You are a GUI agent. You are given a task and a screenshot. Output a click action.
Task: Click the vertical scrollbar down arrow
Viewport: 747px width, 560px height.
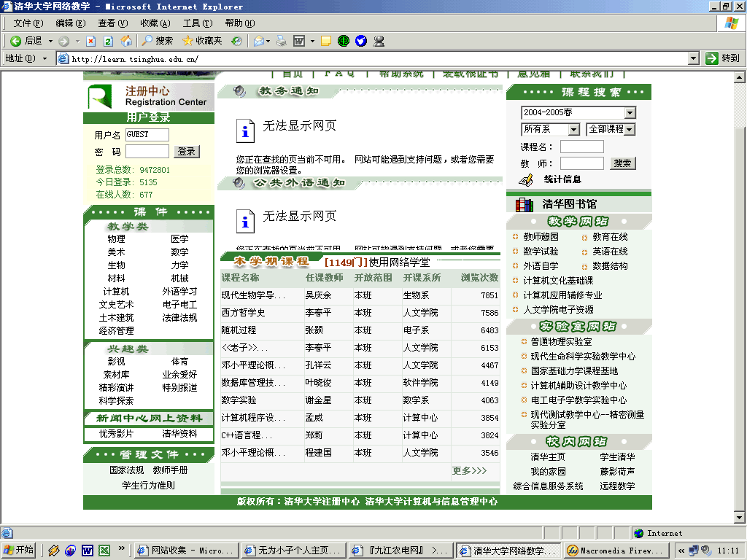(740, 518)
